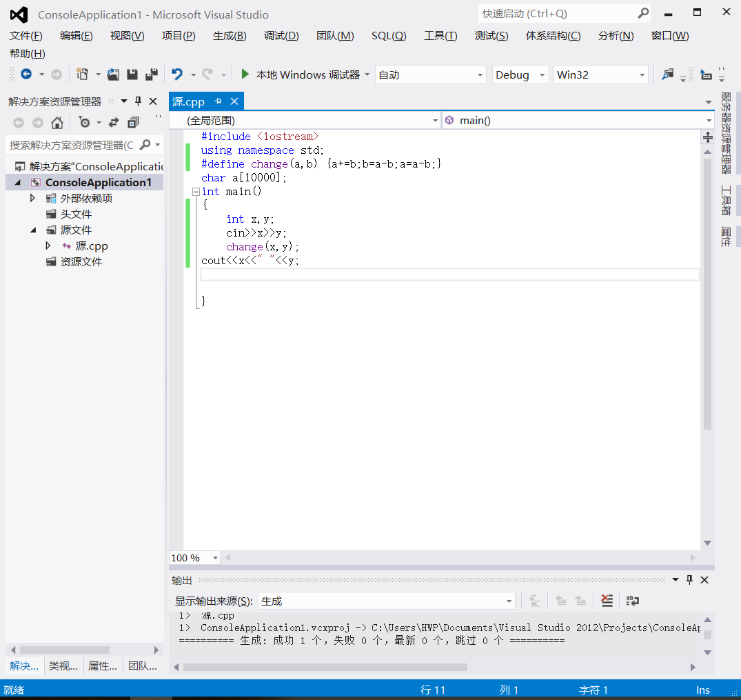This screenshot has width=741, height=700.
Task: Select the 资源文件 folder
Action: pos(81,261)
